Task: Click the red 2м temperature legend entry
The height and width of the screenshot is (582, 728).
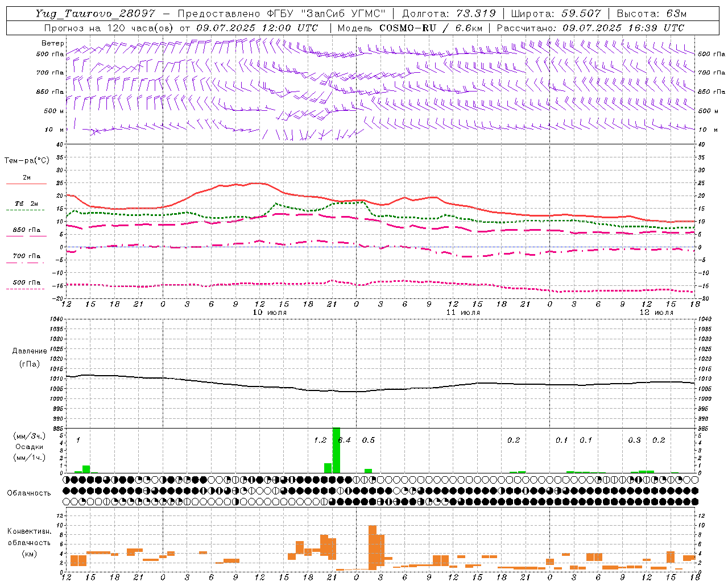Action: click(26, 180)
